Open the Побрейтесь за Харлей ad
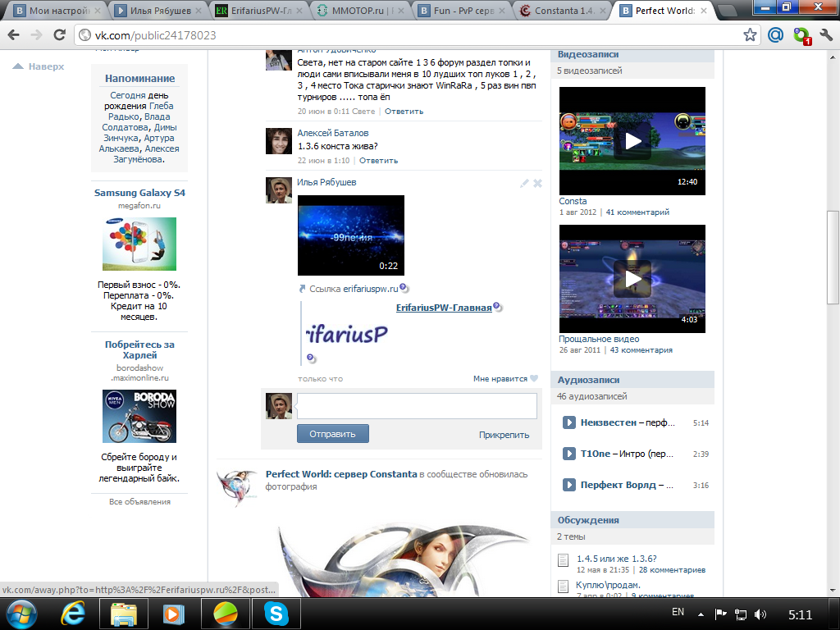 (x=139, y=349)
